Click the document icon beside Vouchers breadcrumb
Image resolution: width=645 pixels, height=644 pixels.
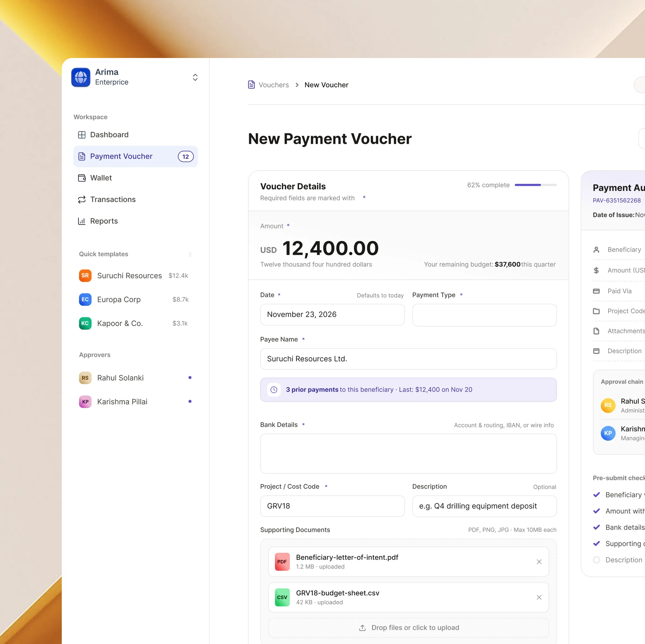click(252, 85)
